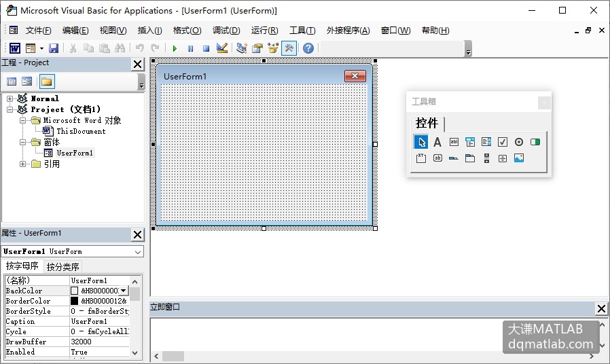Image resolution: width=610 pixels, height=364 pixels.
Task: Click View Object icon in Project panel
Action: click(27, 81)
